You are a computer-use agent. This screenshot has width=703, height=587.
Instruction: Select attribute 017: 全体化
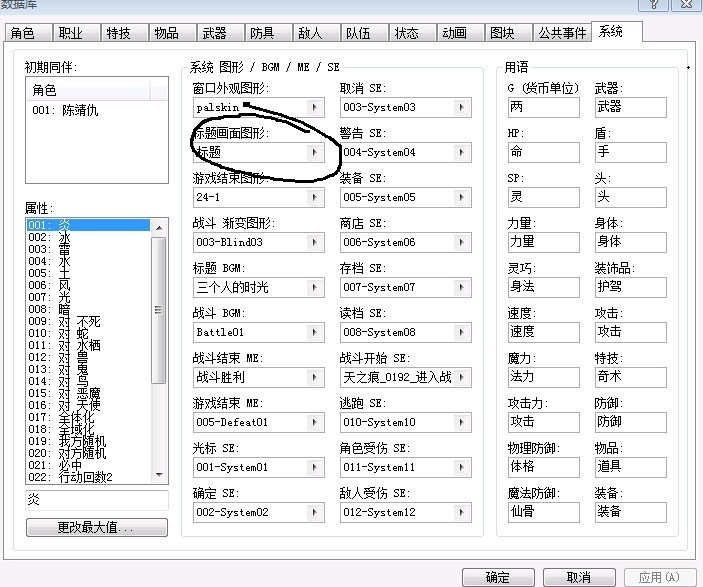(x=88, y=417)
